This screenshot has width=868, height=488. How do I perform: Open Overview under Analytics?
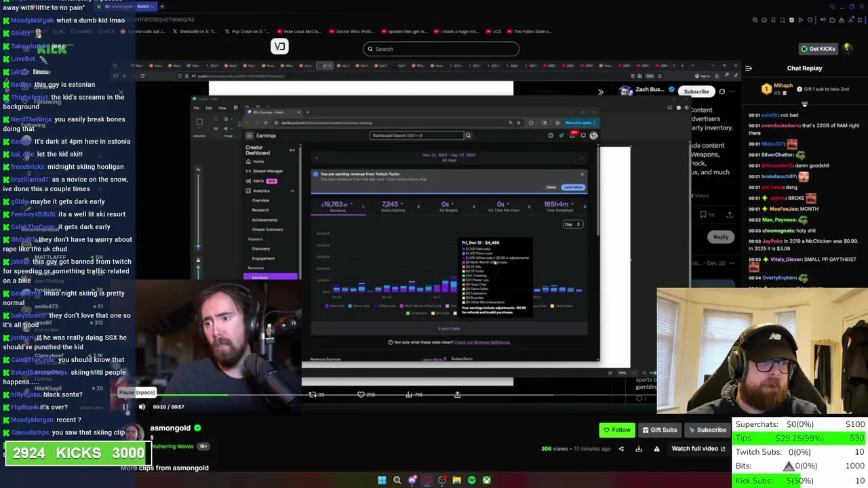coord(260,201)
